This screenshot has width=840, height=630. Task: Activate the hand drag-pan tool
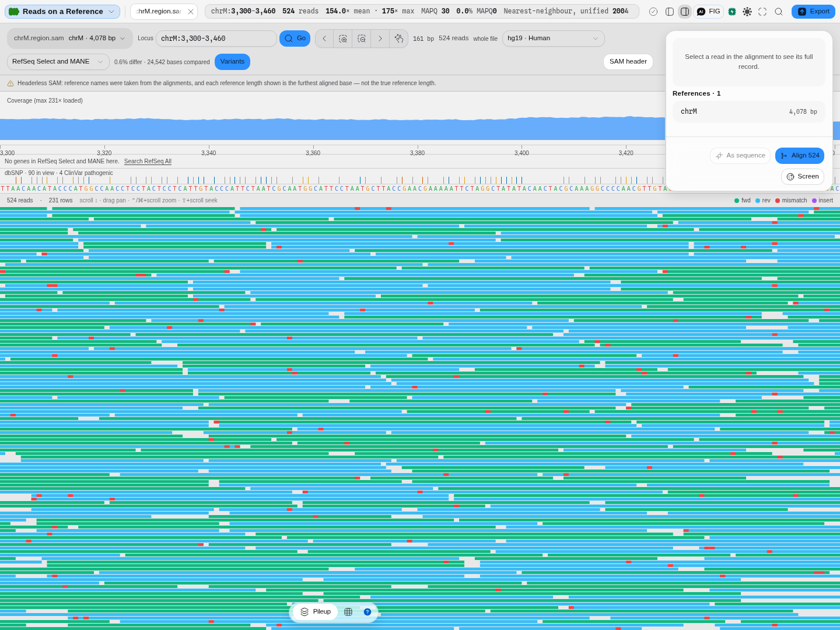399,38
